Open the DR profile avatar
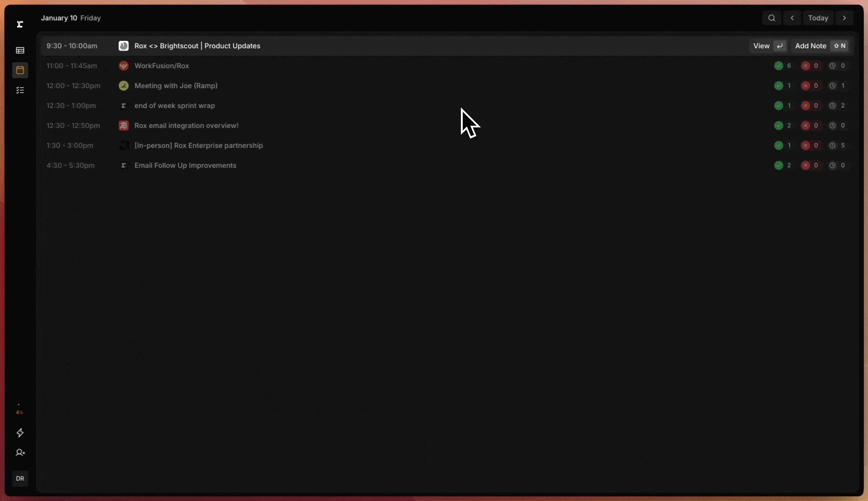The height and width of the screenshot is (501, 868). point(20,478)
